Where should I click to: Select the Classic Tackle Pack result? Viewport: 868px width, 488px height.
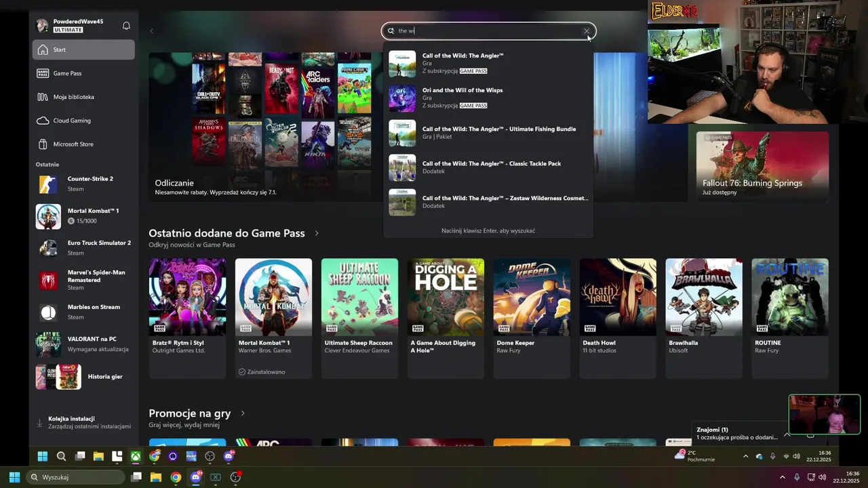coord(488,167)
